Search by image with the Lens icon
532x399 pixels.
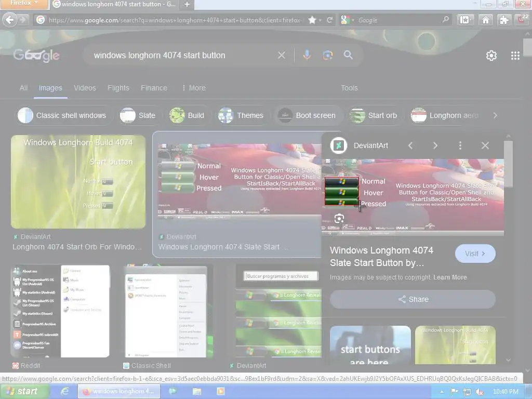[x=327, y=55]
